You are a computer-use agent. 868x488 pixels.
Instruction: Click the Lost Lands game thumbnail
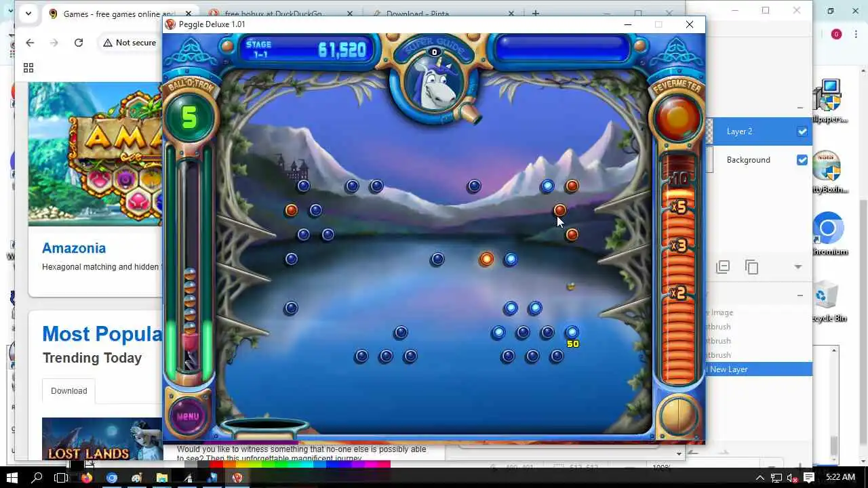click(102, 439)
